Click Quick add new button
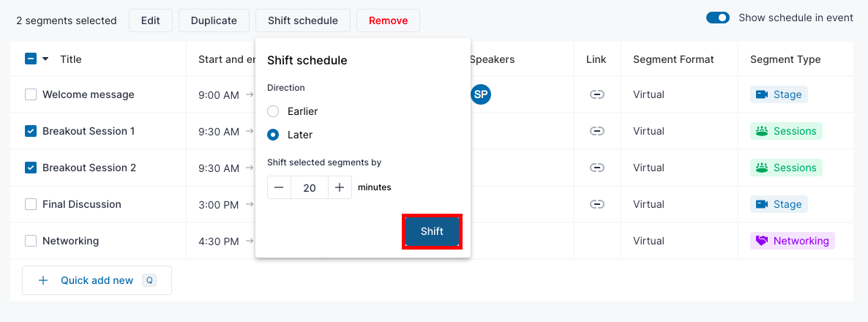This screenshot has height=322, width=868. tap(97, 280)
